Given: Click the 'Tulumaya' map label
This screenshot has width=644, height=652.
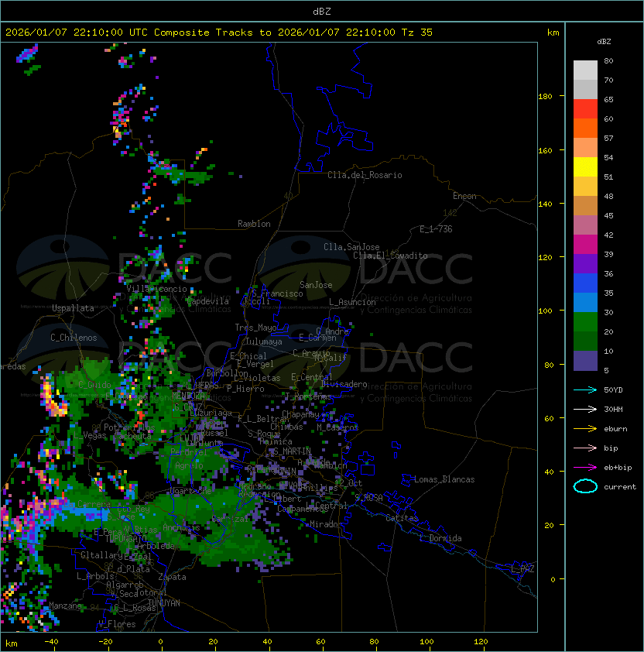Looking at the screenshot, I should [264, 341].
